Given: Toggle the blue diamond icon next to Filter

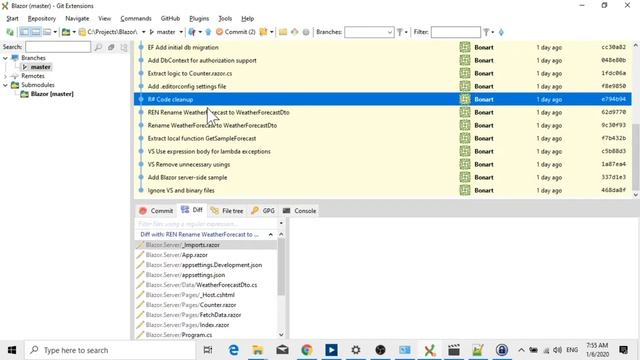Looking at the screenshot, I should (501, 32).
